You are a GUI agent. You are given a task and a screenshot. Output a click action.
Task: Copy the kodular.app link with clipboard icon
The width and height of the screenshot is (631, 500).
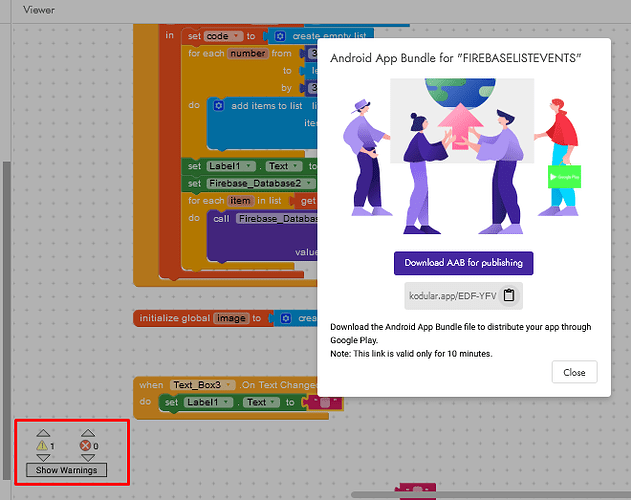pyautogui.click(x=509, y=295)
